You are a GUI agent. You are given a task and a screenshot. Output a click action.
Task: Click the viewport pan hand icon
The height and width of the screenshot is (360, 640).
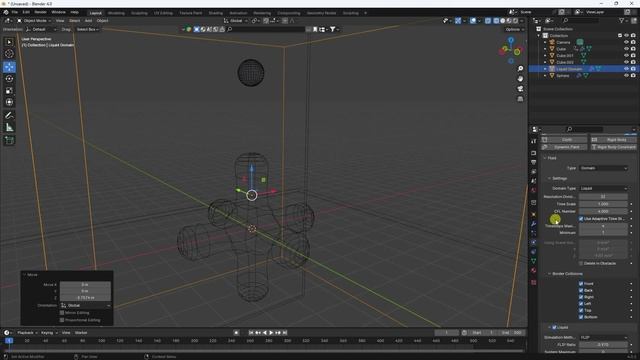[x=520, y=78]
